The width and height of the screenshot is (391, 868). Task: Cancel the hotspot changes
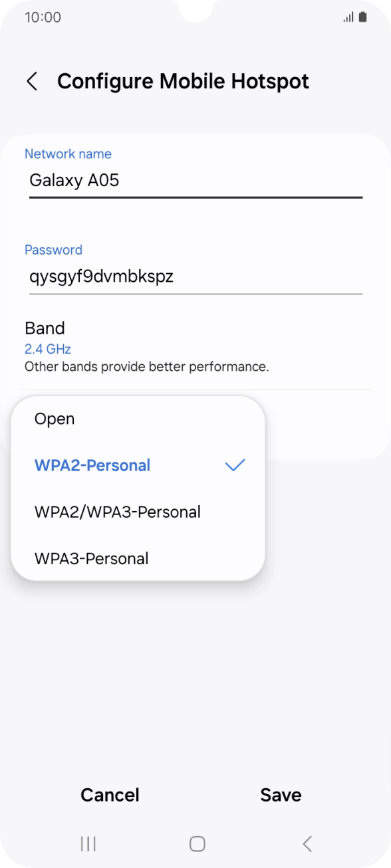(110, 794)
